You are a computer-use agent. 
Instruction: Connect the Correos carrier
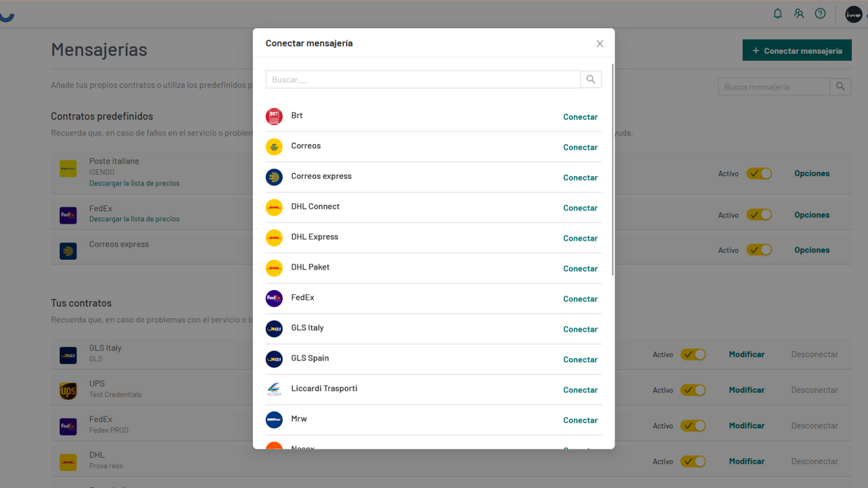click(580, 147)
